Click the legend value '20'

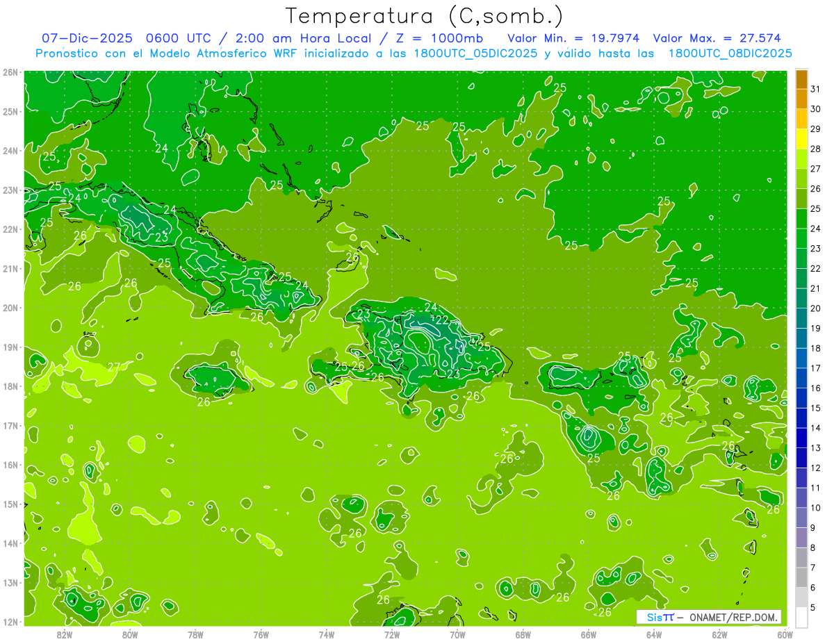(x=815, y=308)
